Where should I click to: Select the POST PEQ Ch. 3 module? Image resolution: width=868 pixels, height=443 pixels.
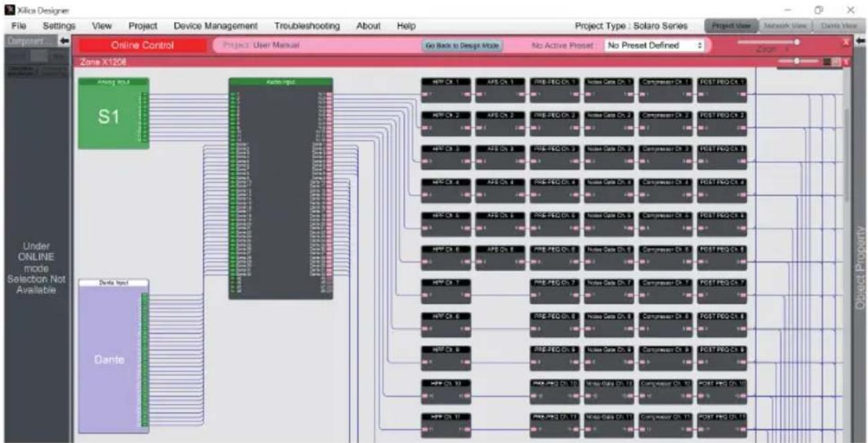(722, 157)
